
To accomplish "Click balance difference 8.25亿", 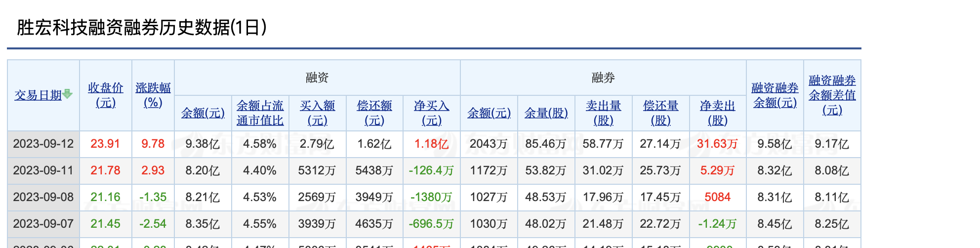I will pyautogui.click(x=832, y=224).
